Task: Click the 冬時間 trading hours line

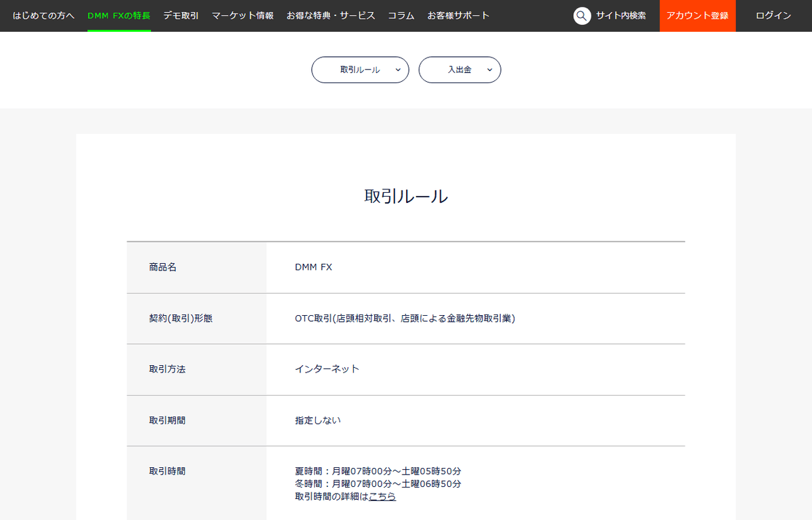Action: point(378,484)
